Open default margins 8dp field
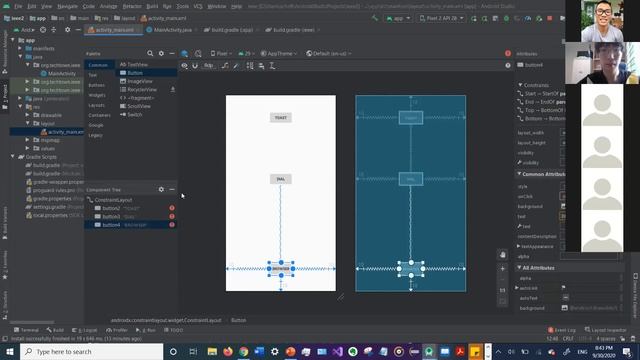Screen dimensions: 640x360 click(209, 66)
